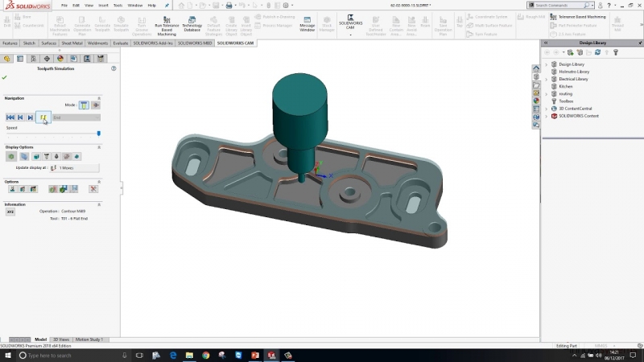This screenshot has height=362, width=644.
Task: Click Run Tolerance Based Machining icon
Action: pyautogui.click(x=167, y=19)
